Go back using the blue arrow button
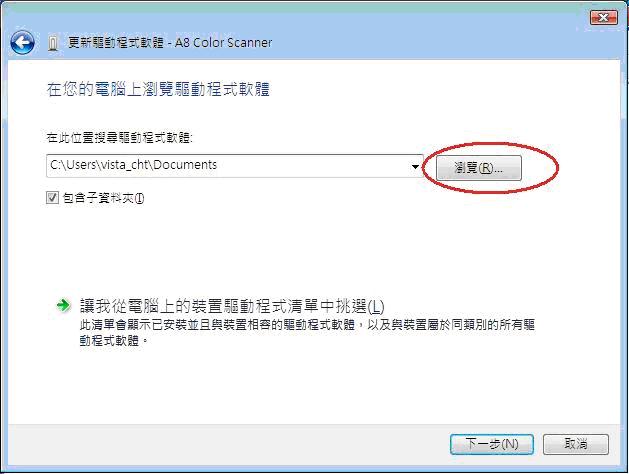 (22, 43)
